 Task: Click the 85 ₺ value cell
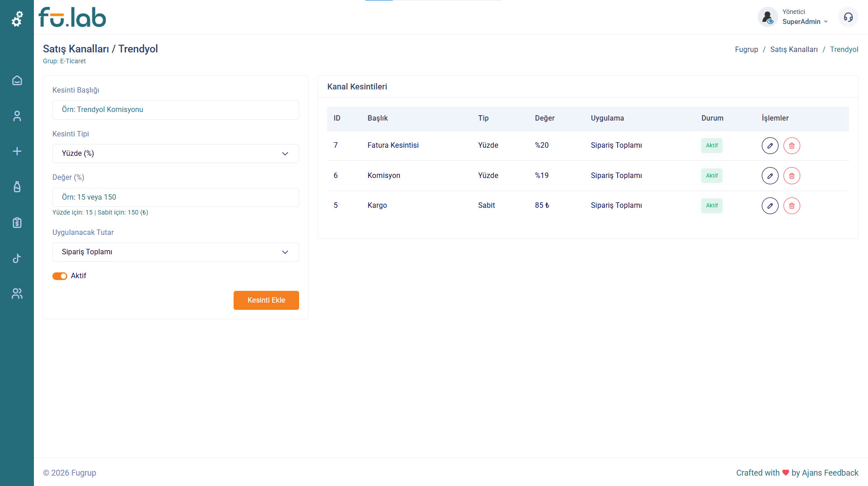[x=542, y=206]
